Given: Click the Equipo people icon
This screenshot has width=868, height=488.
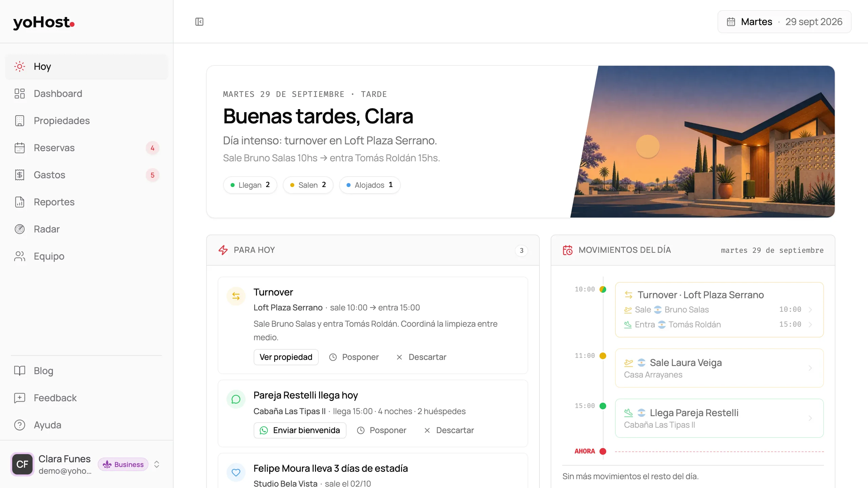Looking at the screenshot, I should [x=20, y=256].
